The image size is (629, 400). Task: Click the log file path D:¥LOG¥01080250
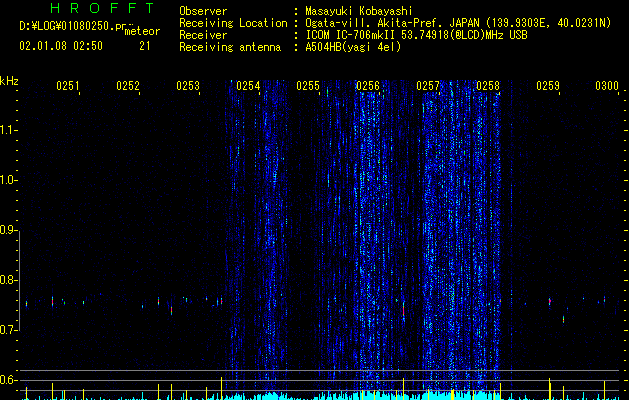pos(73,26)
